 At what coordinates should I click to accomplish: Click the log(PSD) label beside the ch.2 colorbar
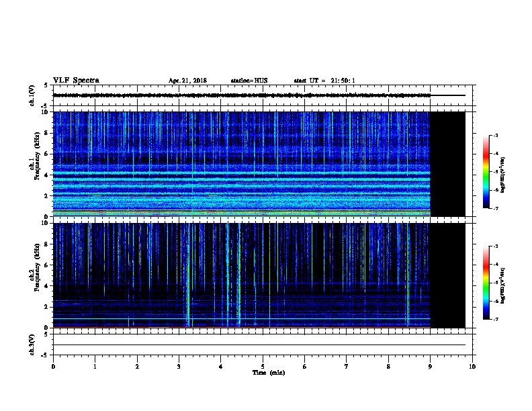pyautogui.click(x=502, y=285)
